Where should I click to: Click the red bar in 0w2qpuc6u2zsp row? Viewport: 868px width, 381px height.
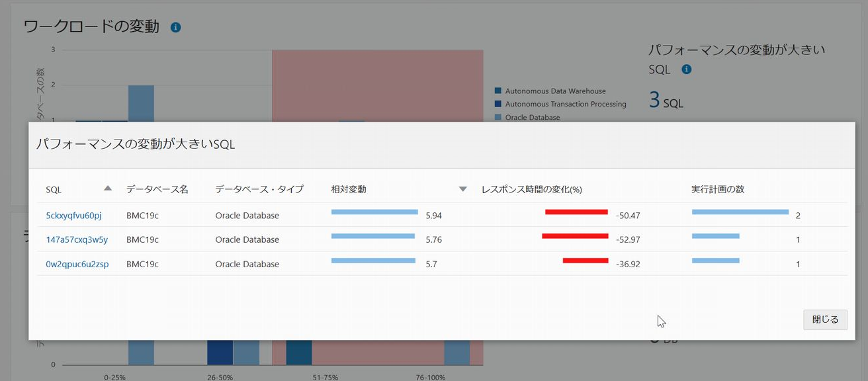(586, 261)
